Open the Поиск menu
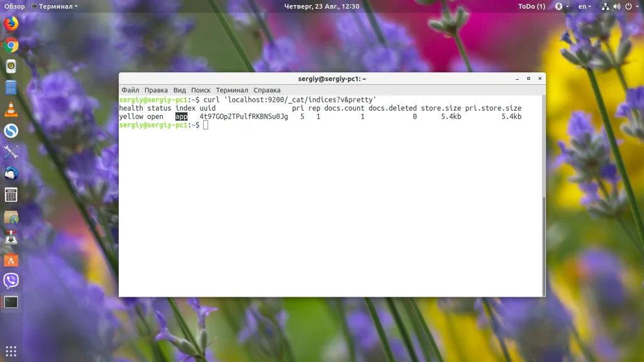Viewport: 644px width, 362px height. tap(201, 90)
